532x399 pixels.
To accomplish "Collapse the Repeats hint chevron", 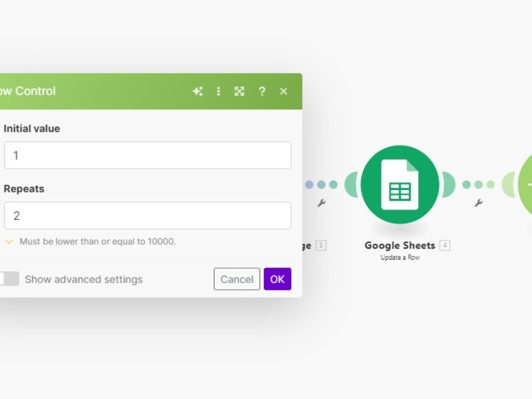I will (x=9, y=242).
